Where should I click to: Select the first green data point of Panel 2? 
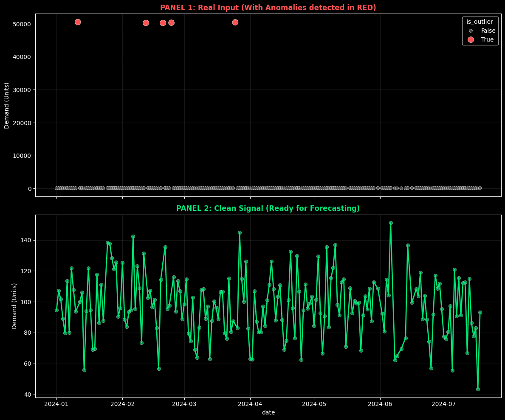[x=56, y=310]
